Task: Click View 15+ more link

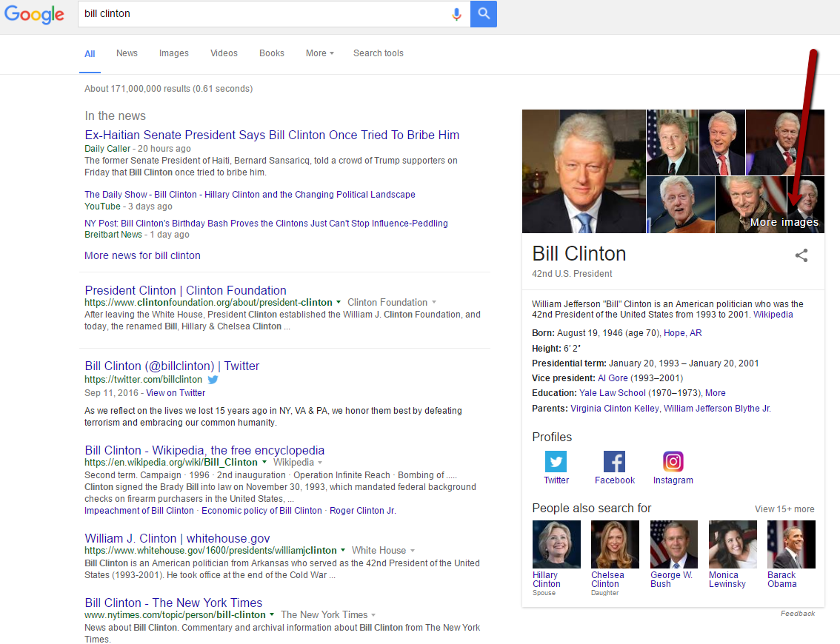Action: (x=784, y=509)
